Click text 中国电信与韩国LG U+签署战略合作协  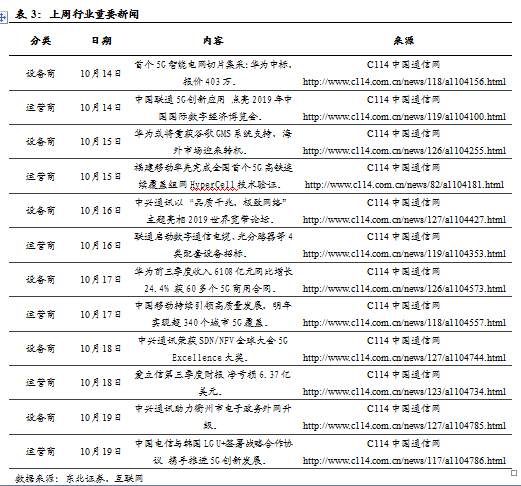tap(214, 444)
